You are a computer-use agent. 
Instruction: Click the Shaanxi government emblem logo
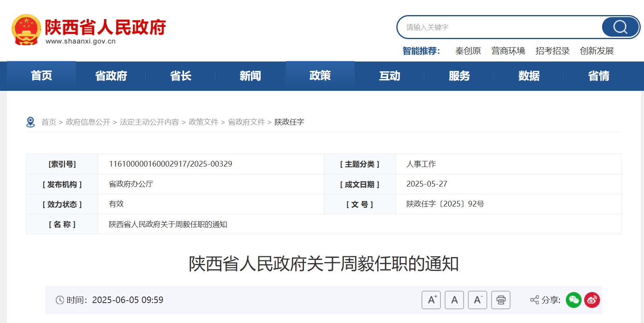[26, 29]
